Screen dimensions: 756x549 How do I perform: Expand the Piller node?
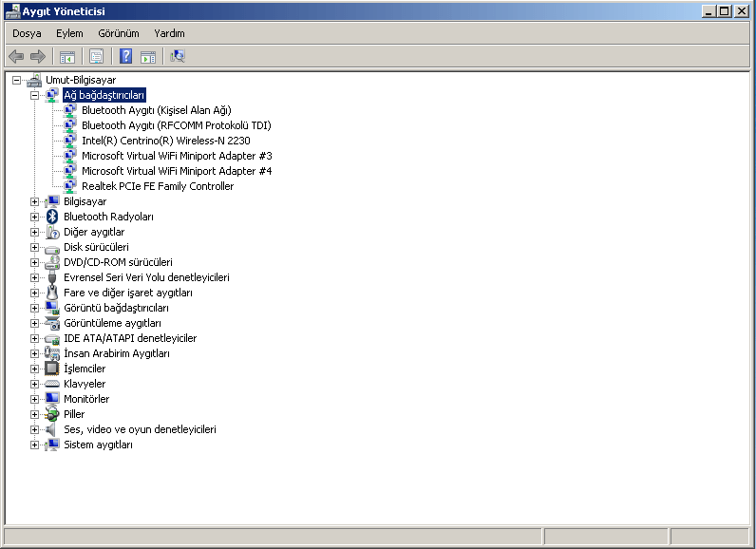coord(35,414)
